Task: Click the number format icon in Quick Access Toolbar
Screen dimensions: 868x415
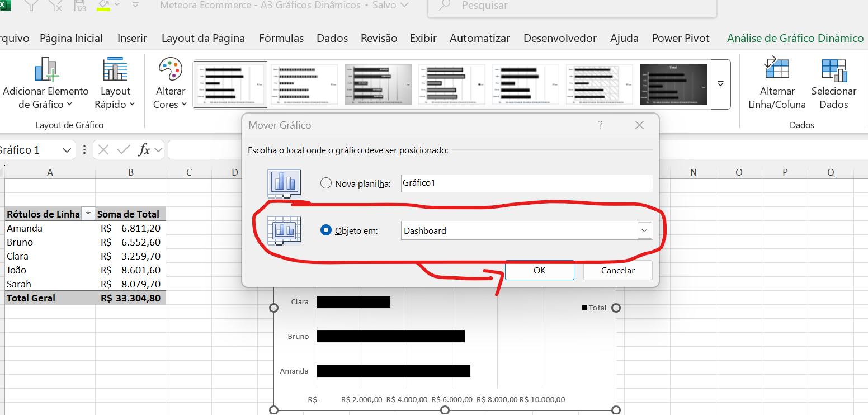Action: pos(80,6)
